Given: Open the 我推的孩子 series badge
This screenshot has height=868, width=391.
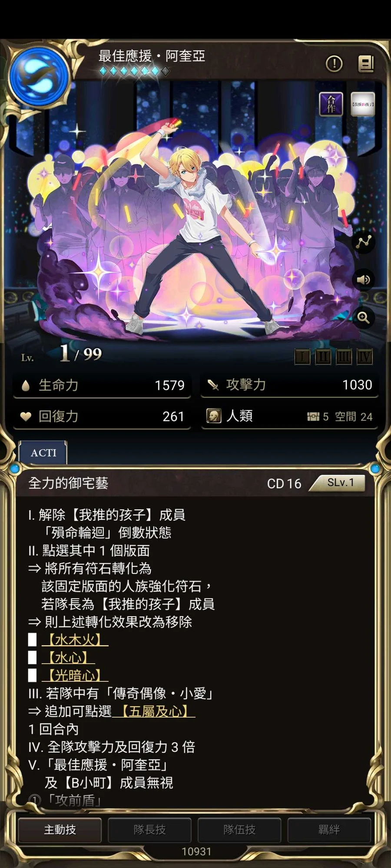Looking at the screenshot, I should coord(363,104).
